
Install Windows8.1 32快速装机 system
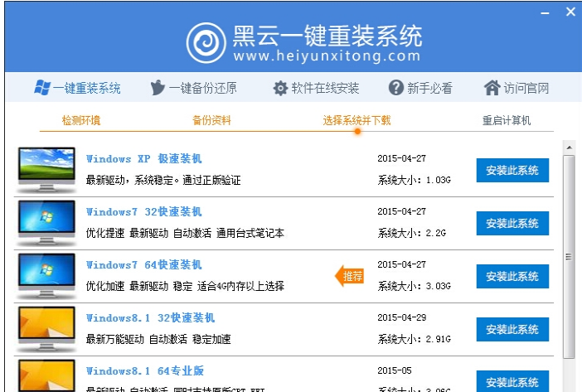[x=512, y=330]
